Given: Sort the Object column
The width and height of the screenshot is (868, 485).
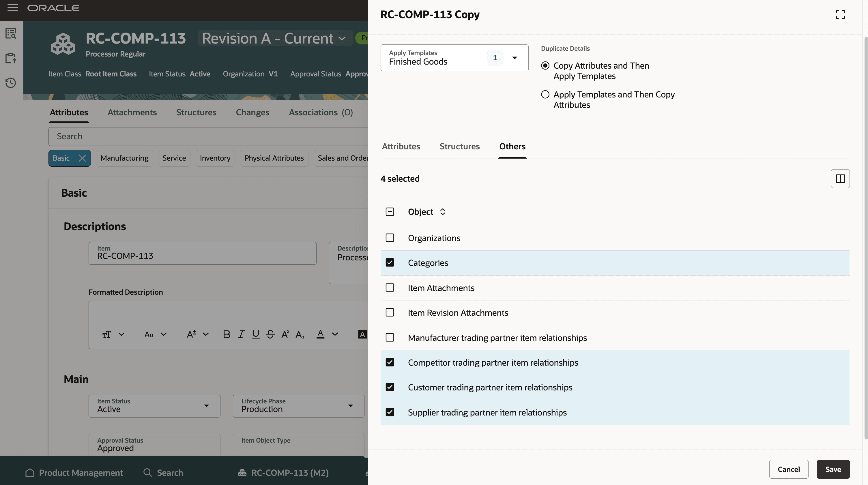Looking at the screenshot, I should tap(443, 212).
